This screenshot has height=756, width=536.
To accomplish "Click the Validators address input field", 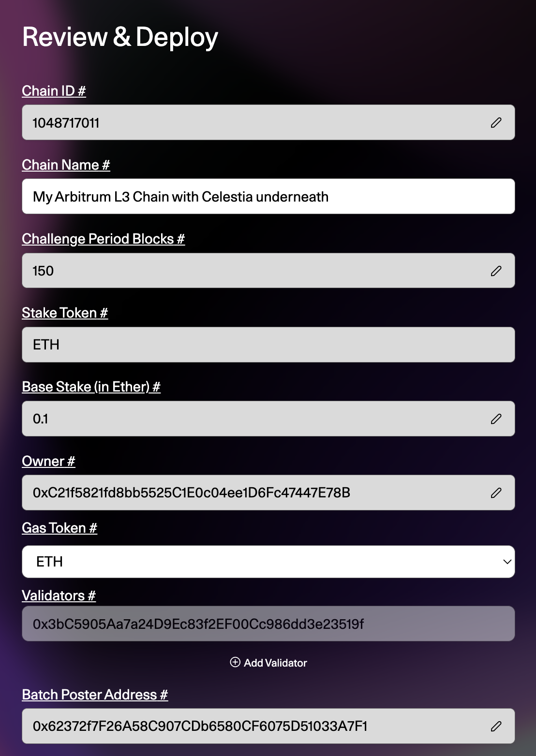I will 268,624.
